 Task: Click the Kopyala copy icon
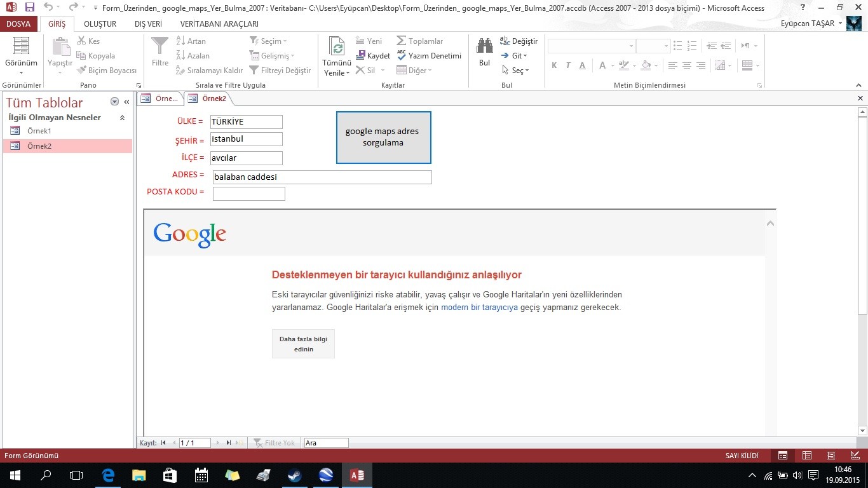coord(81,55)
